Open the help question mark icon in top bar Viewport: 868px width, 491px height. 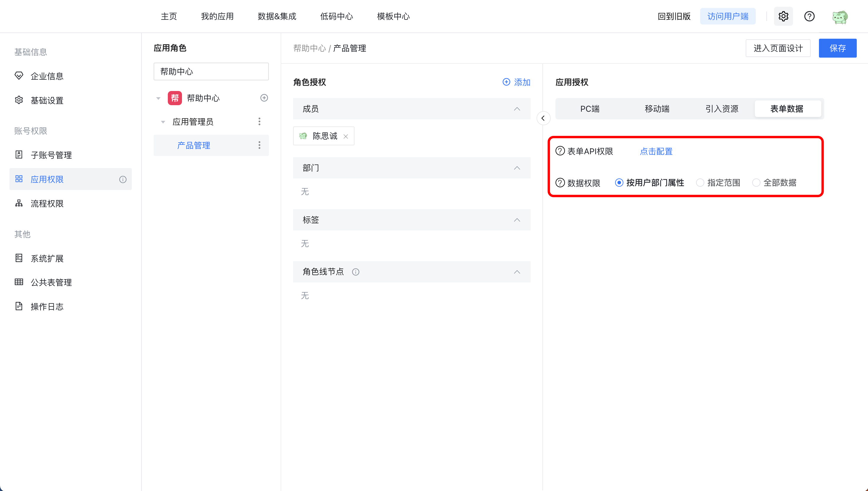809,16
